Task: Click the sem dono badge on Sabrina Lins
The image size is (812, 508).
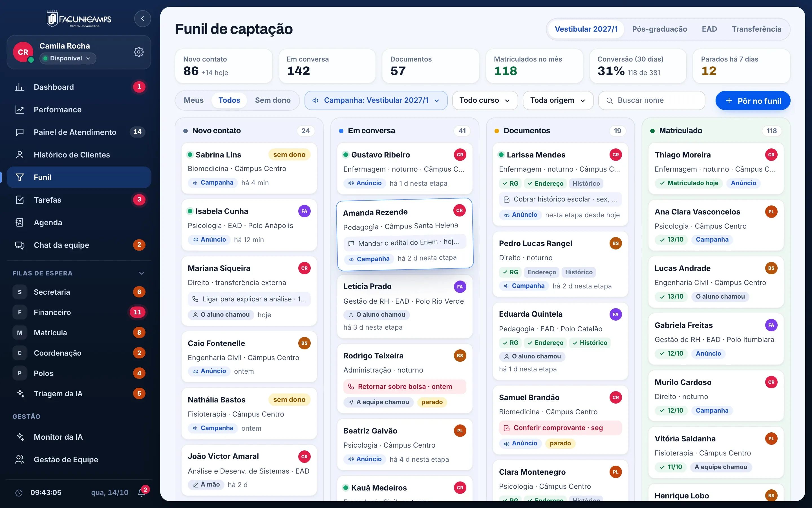Action: click(x=289, y=155)
